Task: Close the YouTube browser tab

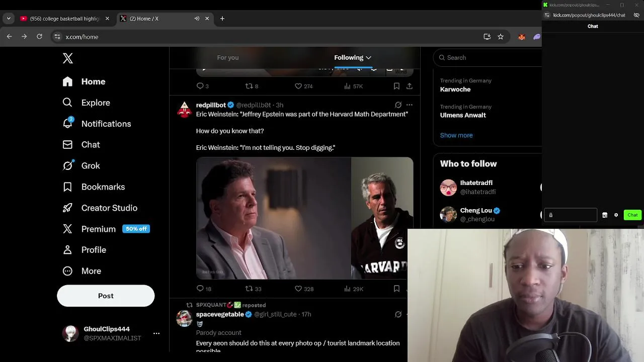Action: [107, 19]
